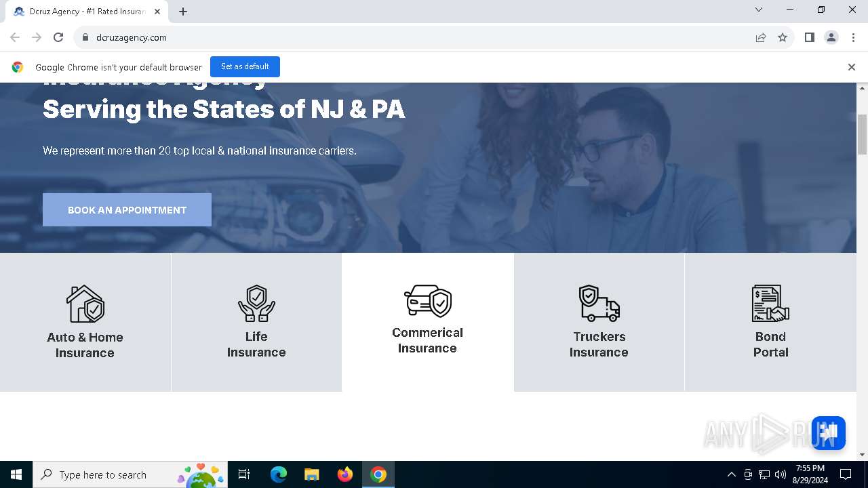Screen dimensions: 868x488
Task: Show hidden system tray icons
Action: coord(731,474)
